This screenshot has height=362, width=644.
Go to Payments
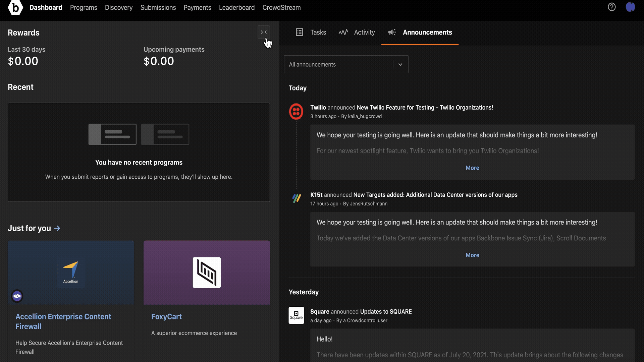tap(197, 7)
